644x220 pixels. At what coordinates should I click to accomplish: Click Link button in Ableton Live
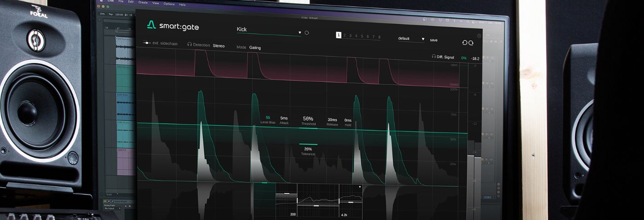(103, 14)
